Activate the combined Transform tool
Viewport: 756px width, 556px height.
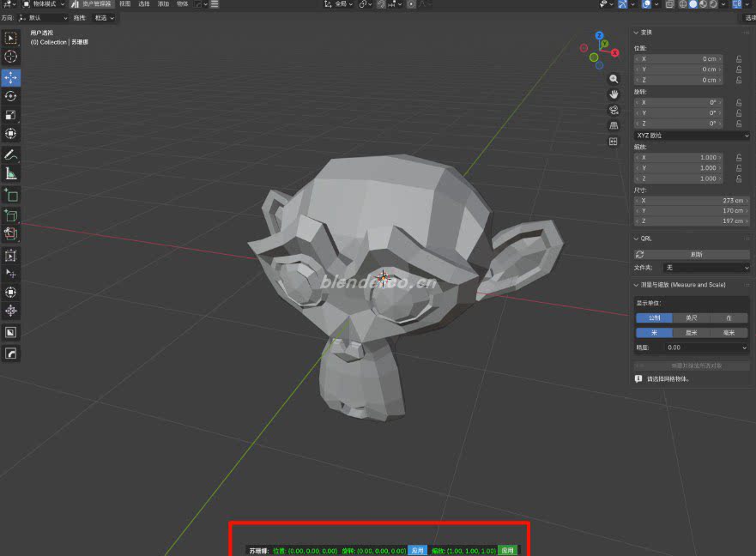coord(10,134)
